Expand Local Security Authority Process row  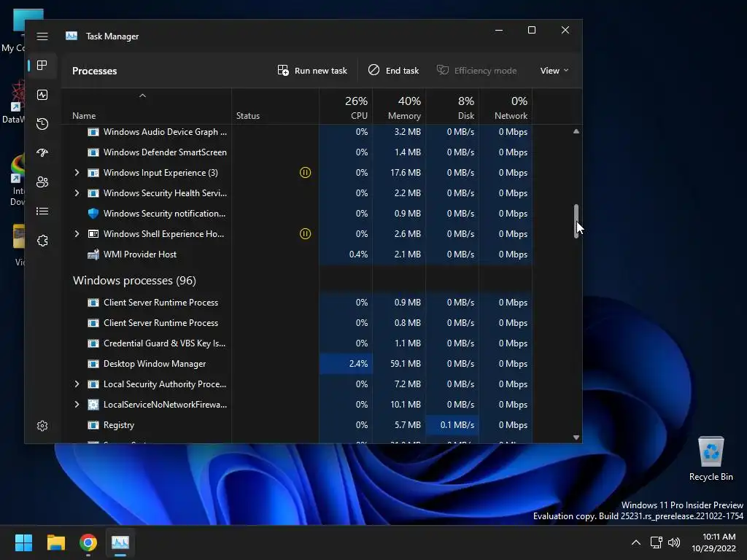[x=77, y=384]
